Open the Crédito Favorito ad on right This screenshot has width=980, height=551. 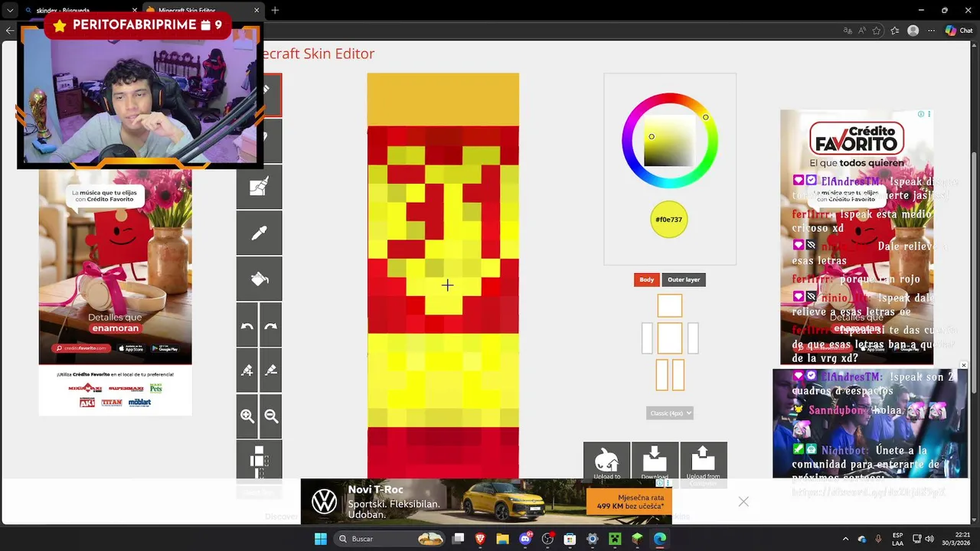pyautogui.click(x=857, y=237)
